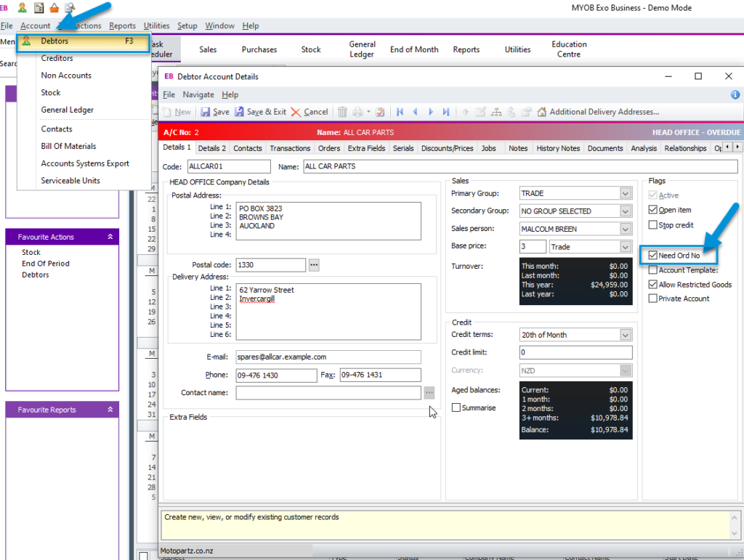This screenshot has height=560, width=744.
Task: Open the Purchases section in the main toolbar
Action: [259, 49]
